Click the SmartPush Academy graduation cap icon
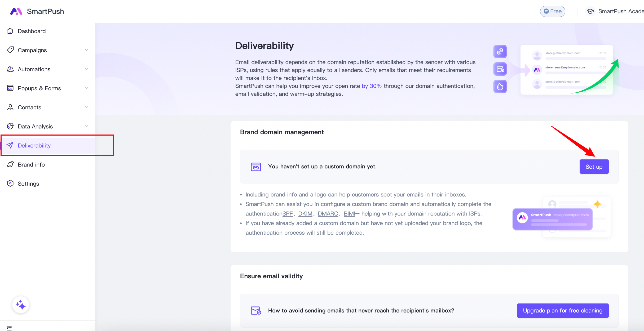This screenshot has height=331, width=644. coord(590,11)
